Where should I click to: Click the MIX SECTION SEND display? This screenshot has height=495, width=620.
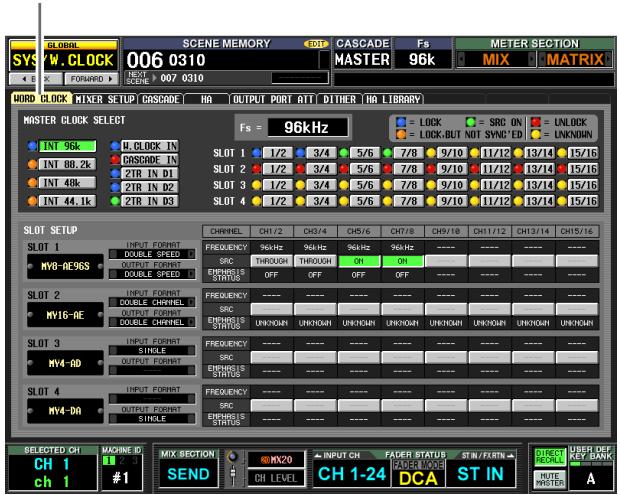188,474
